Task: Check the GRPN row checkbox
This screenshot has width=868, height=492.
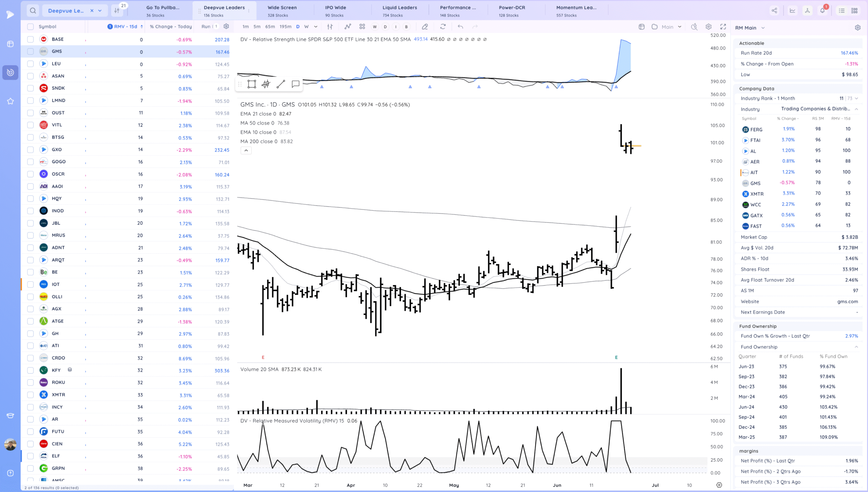Action: [x=31, y=468]
